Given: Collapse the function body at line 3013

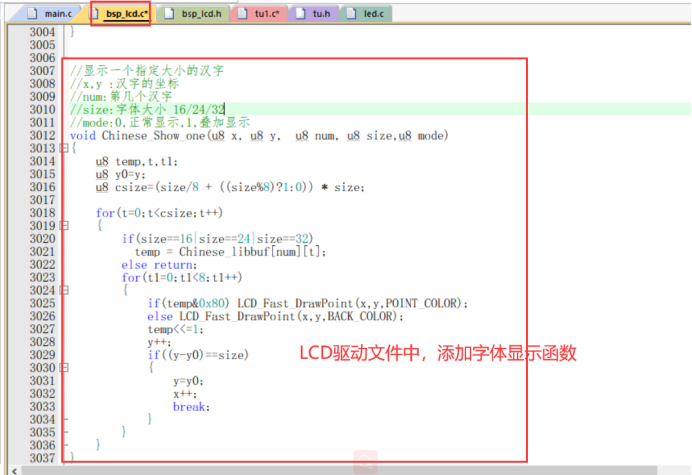Looking at the screenshot, I should point(64,148).
